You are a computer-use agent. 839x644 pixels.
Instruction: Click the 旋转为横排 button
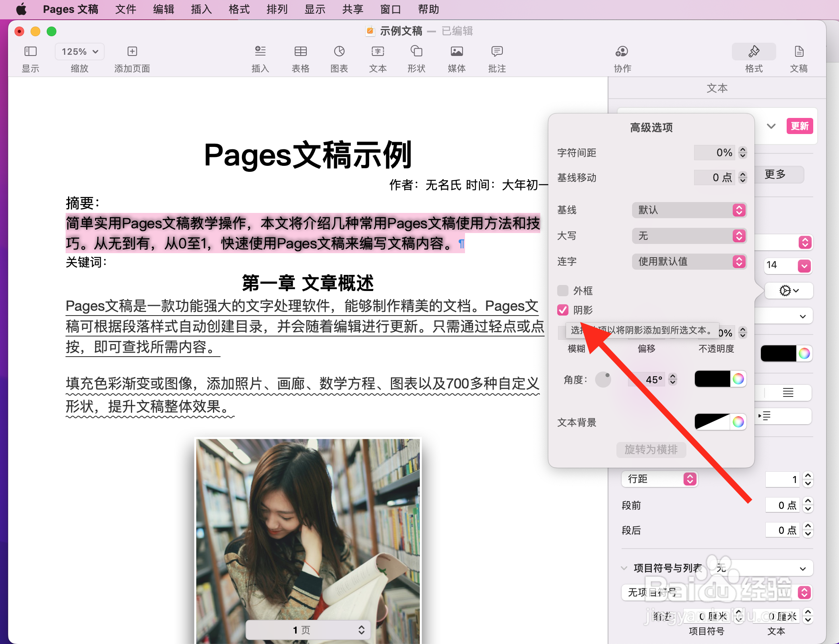[651, 450]
